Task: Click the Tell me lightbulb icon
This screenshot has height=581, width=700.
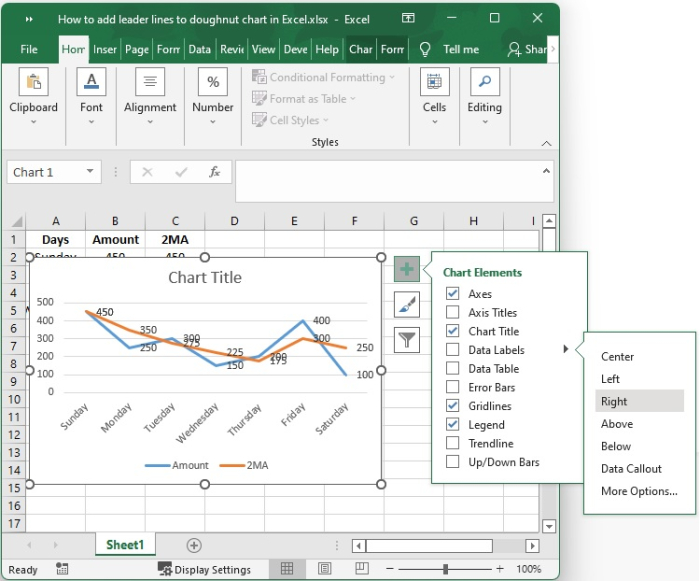Action: point(425,49)
